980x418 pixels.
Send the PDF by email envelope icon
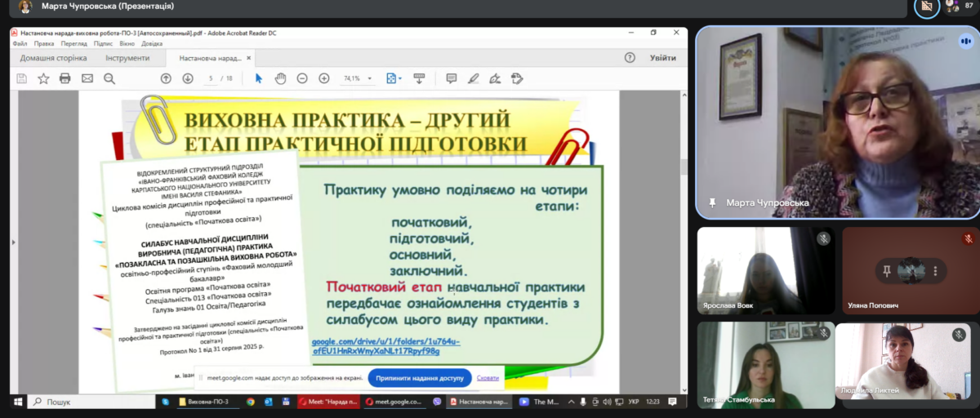click(x=87, y=78)
